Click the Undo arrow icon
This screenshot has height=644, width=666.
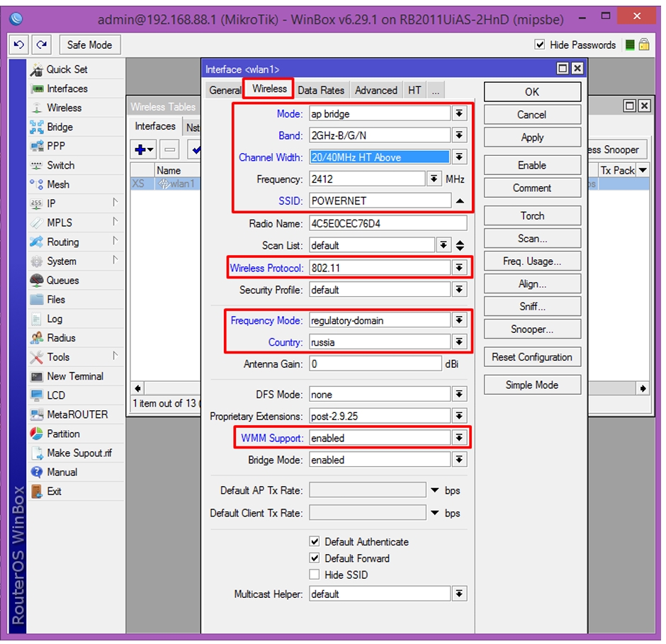pyautogui.click(x=18, y=45)
